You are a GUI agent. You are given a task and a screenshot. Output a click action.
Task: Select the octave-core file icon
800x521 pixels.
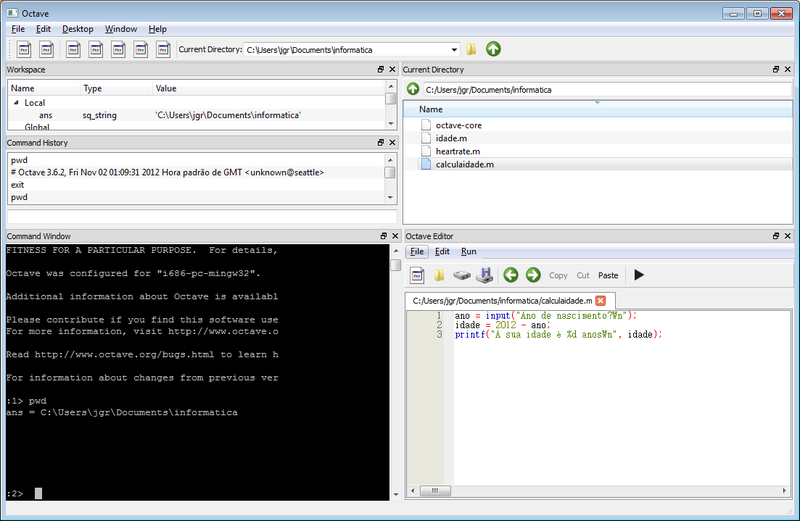pyautogui.click(x=426, y=125)
